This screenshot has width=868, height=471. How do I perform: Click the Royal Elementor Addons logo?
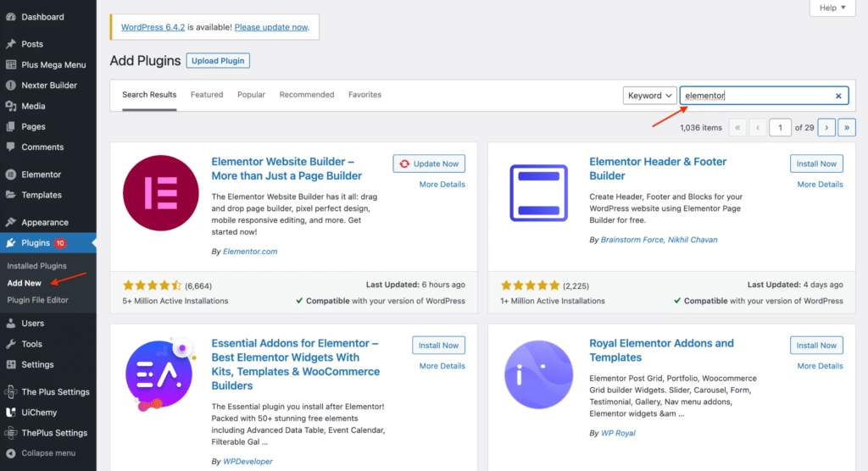click(x=538, y=374)
